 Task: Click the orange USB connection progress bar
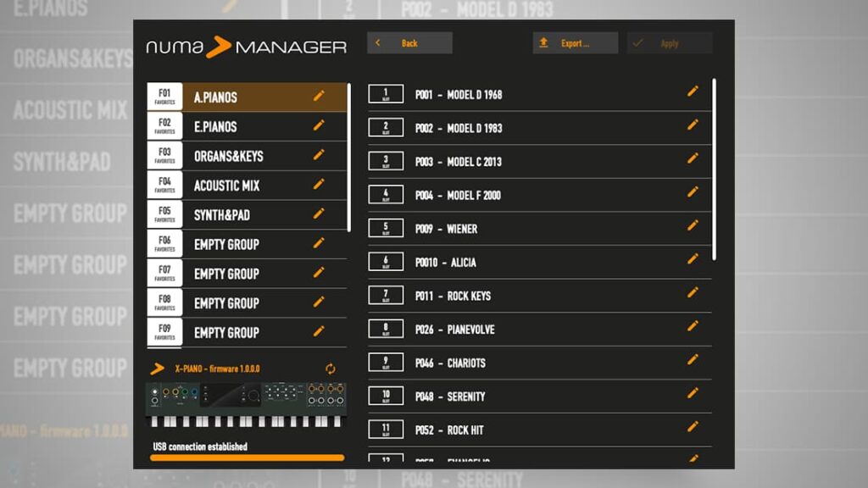(x=248, y=457)
